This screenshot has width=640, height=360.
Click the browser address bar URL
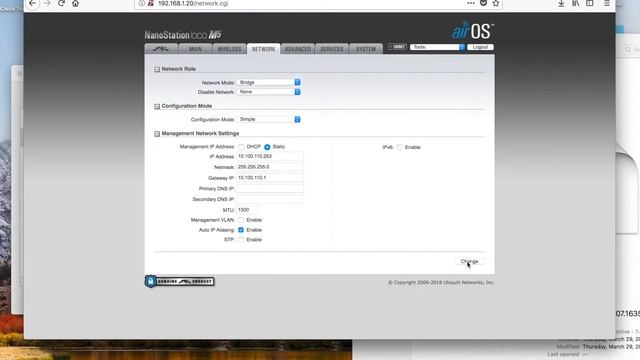193,3
